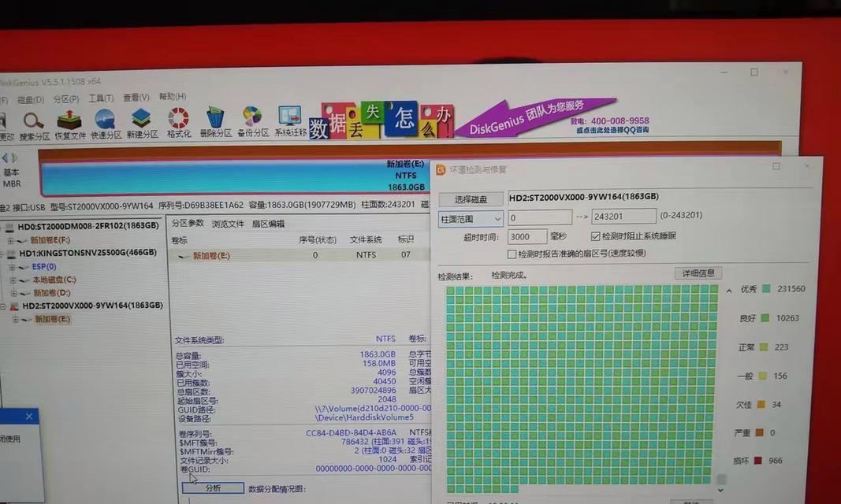Image resolution: width=841 pixels, height=504 pixels.
Task: Select 本地磁盘(C:) in the disk tree
Action: click(54, 280)
